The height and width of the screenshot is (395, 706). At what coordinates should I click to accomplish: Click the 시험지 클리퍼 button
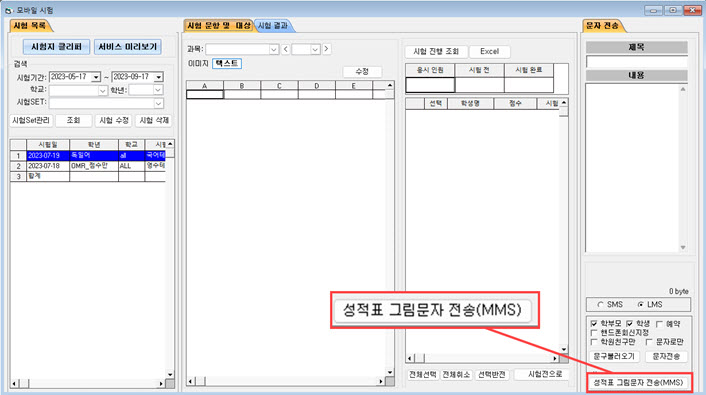[x=56, y=47]
